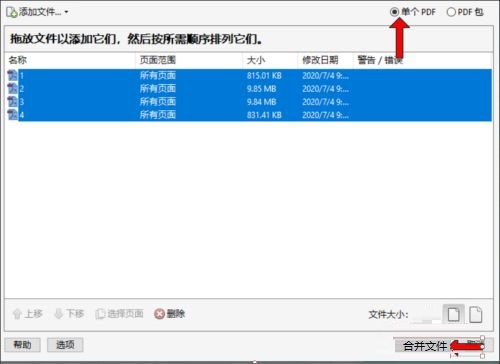
Task: Sort by the 名称 column header
Action: [x=18, y=60]
